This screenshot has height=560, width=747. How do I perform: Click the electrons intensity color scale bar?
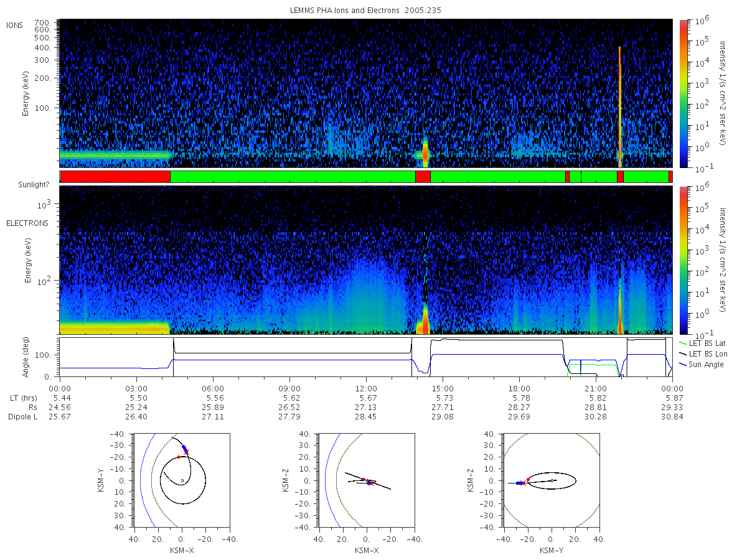(684, 259)
